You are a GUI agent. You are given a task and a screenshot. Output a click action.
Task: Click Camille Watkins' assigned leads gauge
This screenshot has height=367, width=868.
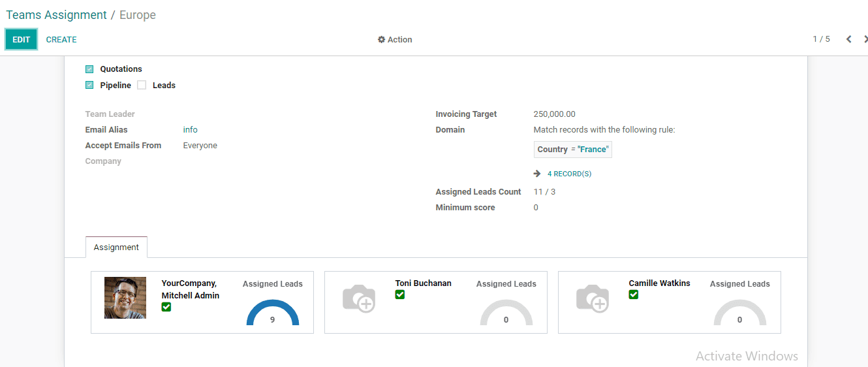tap(740, 312)
